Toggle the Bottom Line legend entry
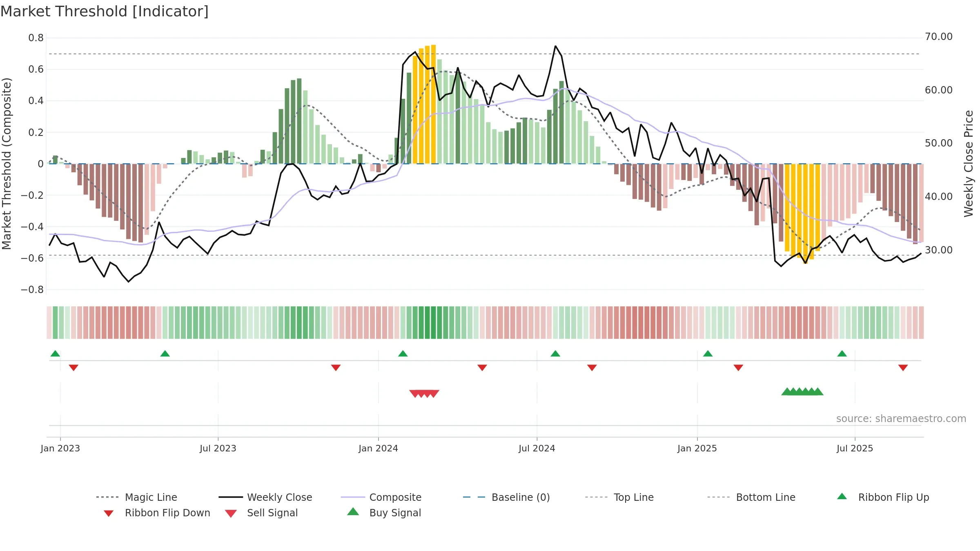The height and width of the screenshot is (551, 980). [751, 497]
